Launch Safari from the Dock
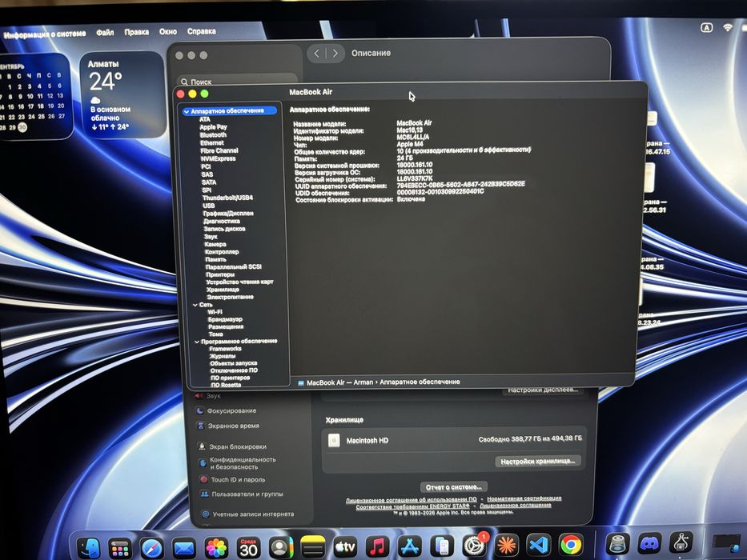 coord(151,549)
